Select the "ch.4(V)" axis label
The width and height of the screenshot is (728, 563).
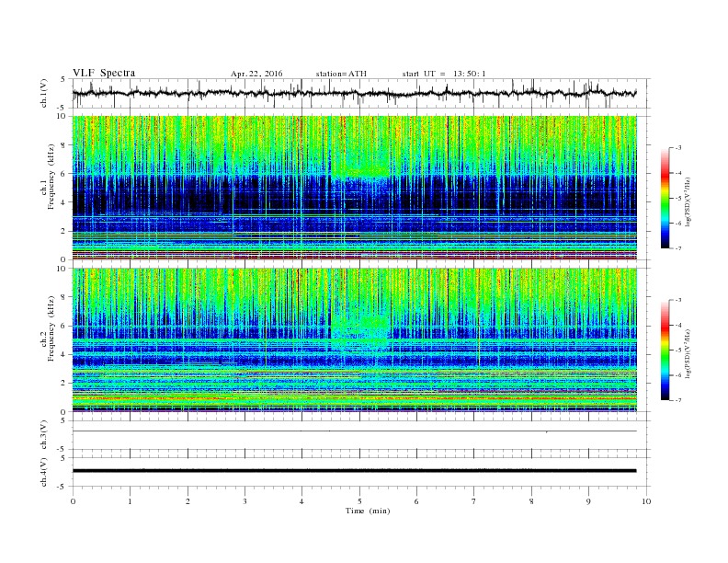(44, 472)
